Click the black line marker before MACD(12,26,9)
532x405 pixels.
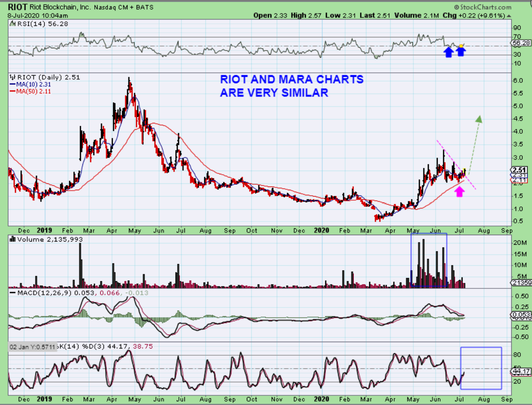(x=12, y=293)
